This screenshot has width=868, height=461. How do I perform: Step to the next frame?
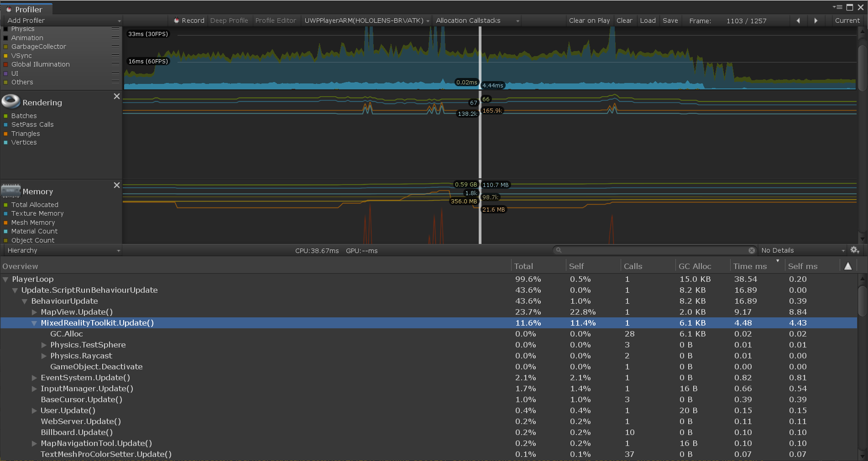(816, 21)
